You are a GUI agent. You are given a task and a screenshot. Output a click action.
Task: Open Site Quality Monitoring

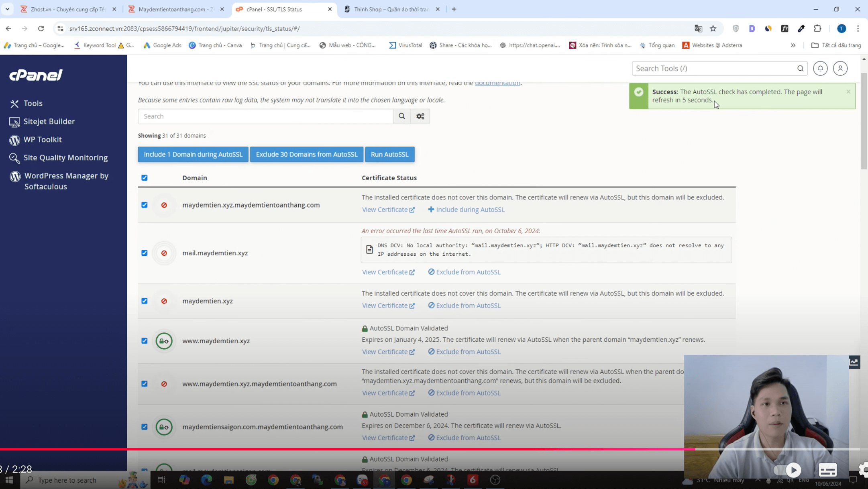(65, 157)
